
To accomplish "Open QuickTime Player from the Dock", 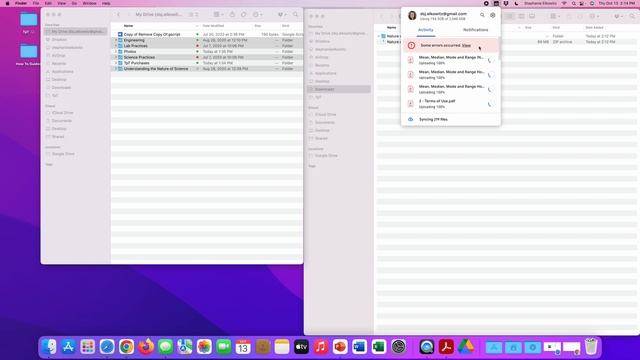I will pos(427,347).
